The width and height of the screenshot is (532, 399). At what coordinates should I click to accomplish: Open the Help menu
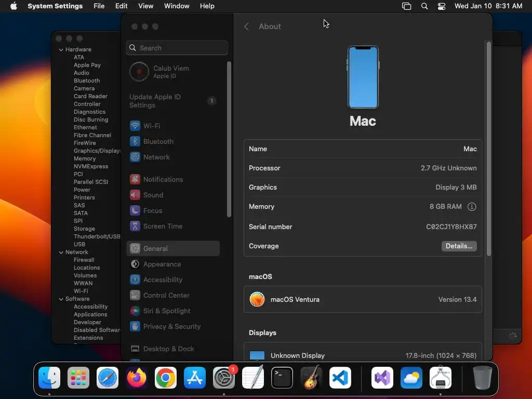pyautogui.click(x=207, y=6)
